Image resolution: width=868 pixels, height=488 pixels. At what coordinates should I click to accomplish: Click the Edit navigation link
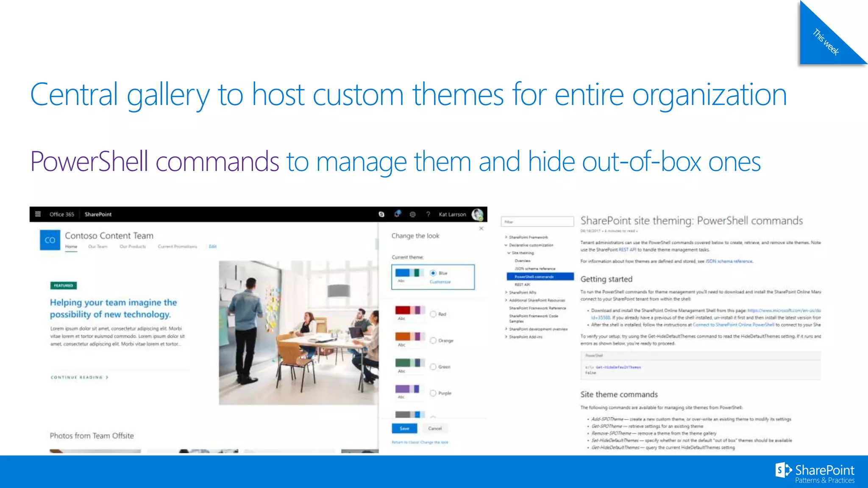point(213,247)
